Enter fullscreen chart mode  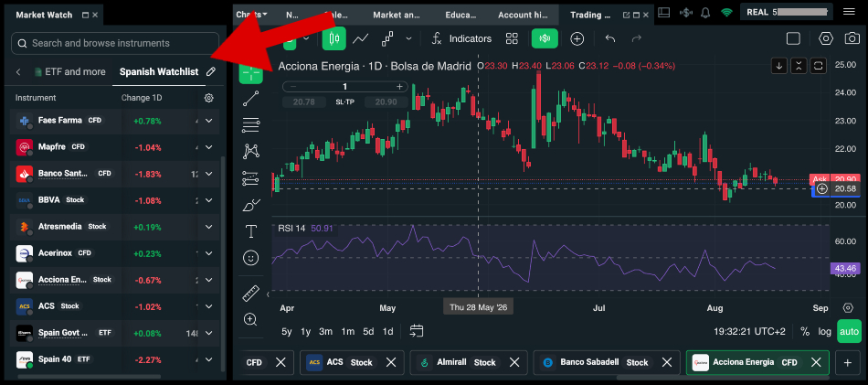click(793, 38)
